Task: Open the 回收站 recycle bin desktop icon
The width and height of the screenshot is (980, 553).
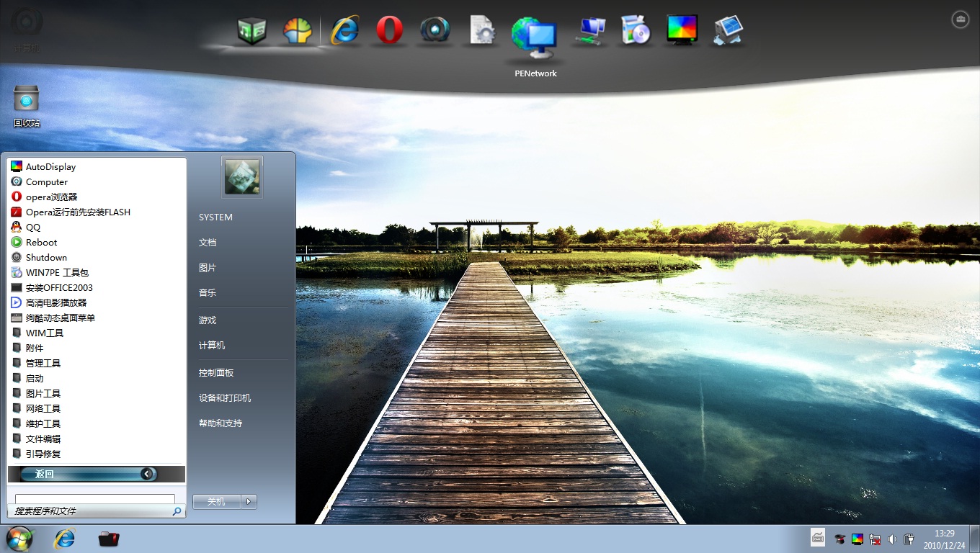Action: [27, 106]
